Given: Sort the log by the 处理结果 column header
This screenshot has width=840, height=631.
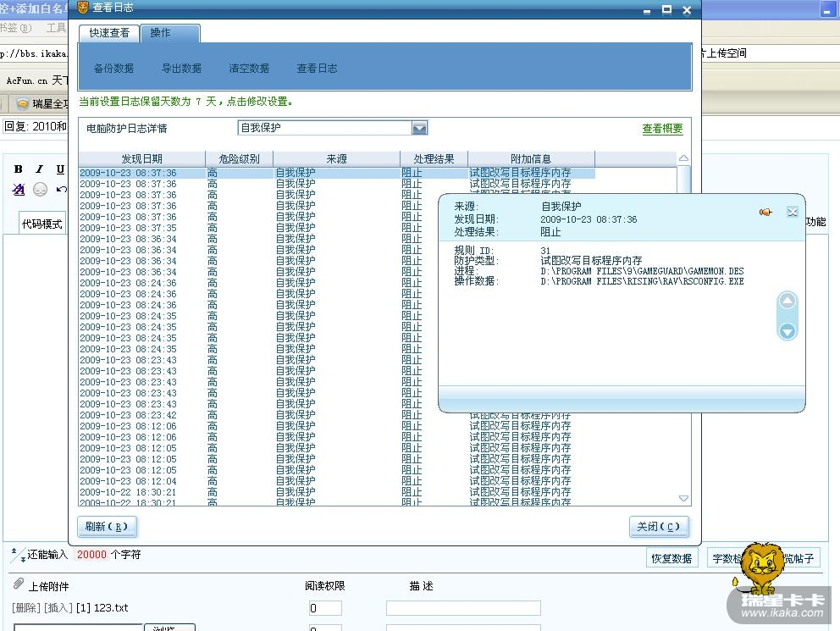Looking at the screenshot, I should point(434,158).
